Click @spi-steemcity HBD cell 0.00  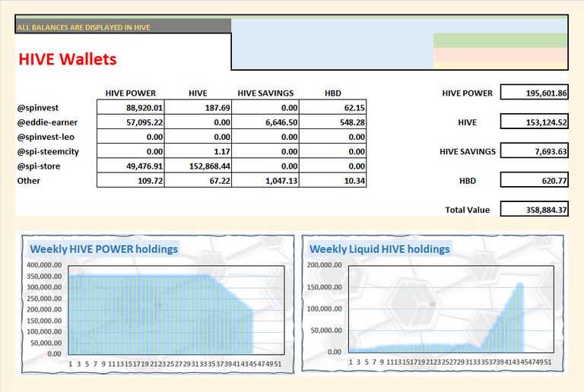click(332, 151)
